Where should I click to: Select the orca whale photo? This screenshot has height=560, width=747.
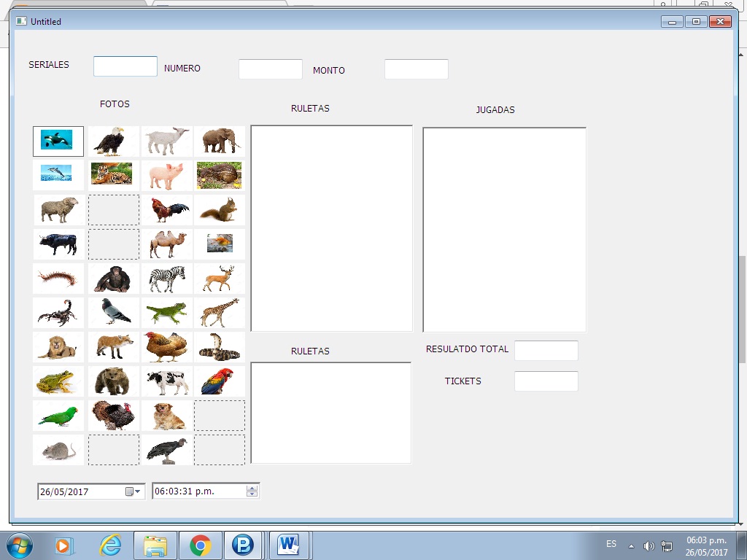click(x=58, y=141)
